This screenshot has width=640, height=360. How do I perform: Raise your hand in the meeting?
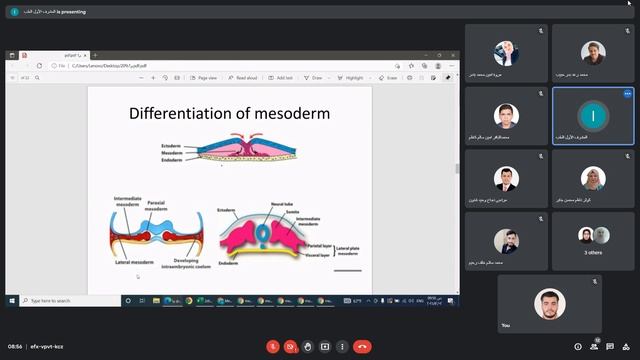(308, 347)
